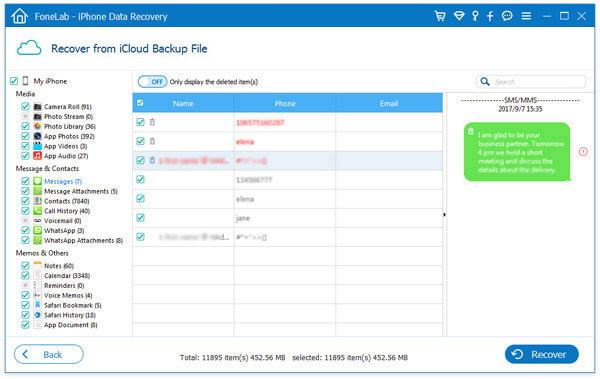Open the shopping cart icon

pos(440,16)
